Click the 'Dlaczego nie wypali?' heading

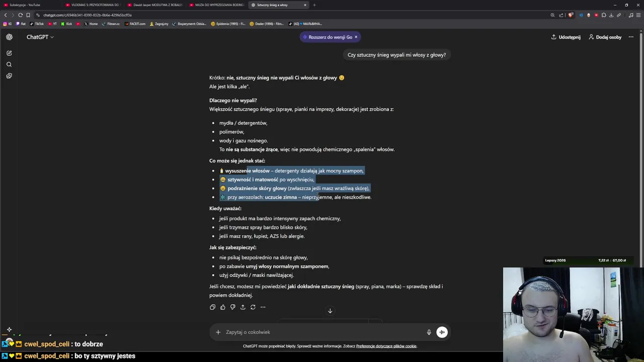pyautogui.click(x=233, y=100)
